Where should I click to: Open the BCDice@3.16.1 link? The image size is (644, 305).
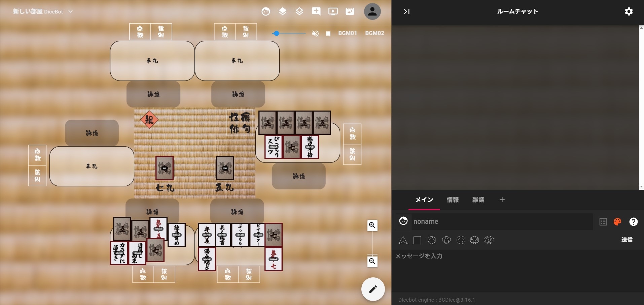456,300
